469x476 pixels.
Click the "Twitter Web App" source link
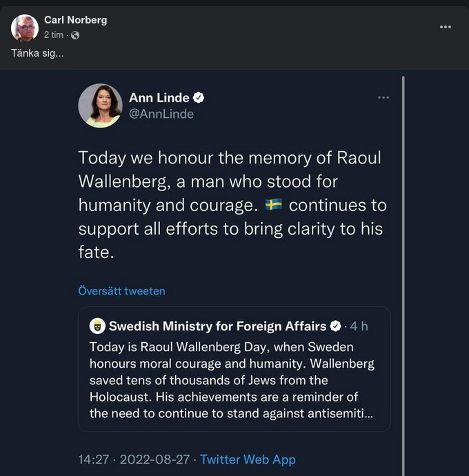[248, 459]
